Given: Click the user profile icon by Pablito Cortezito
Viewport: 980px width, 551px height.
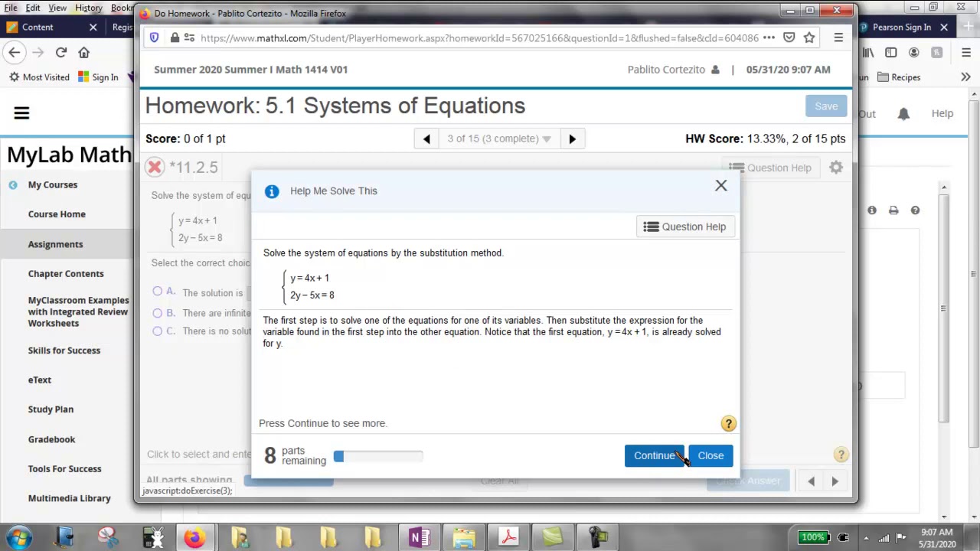Looking at the screenshot, I should pos(715,70).
